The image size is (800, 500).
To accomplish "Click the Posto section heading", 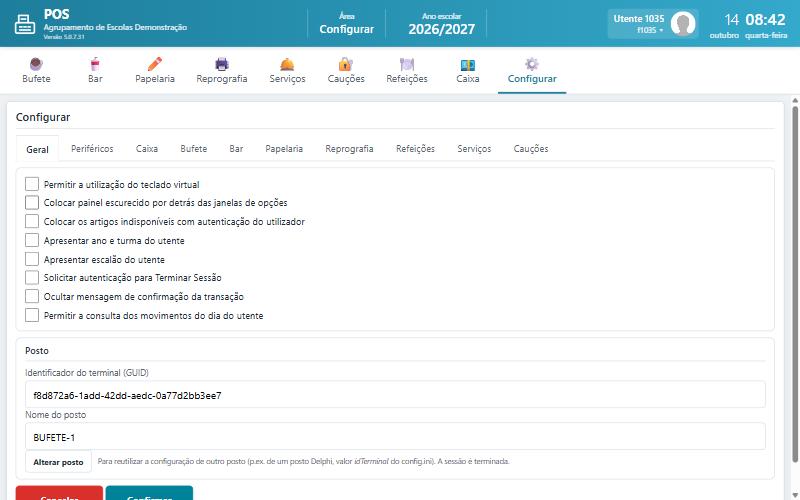I will [x=37, y=351].
